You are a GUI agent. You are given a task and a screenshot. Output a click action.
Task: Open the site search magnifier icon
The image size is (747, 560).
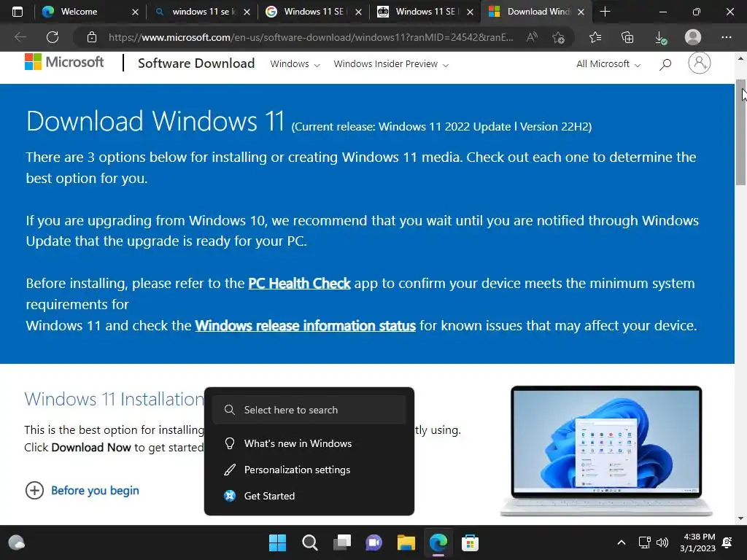point(665,64)
